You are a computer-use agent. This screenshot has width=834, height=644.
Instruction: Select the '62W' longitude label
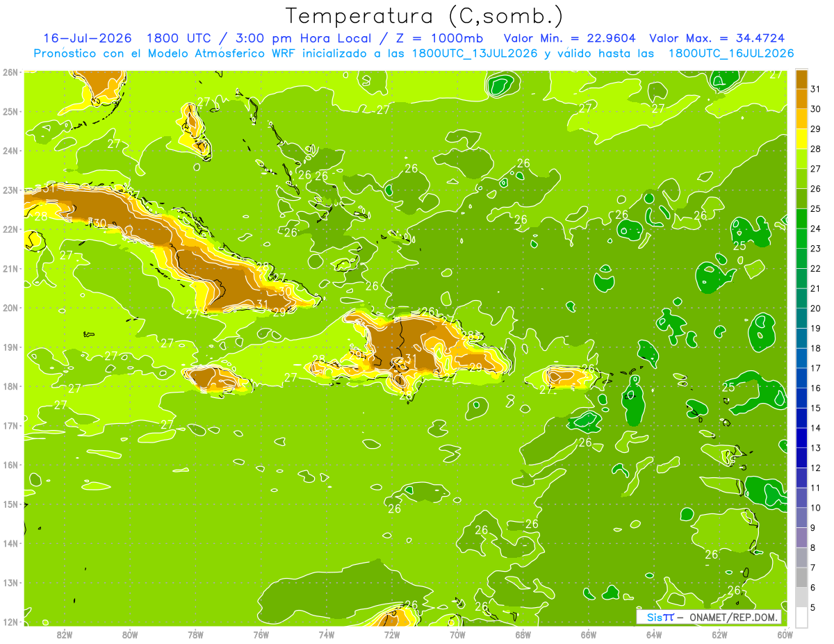(719, 635)
